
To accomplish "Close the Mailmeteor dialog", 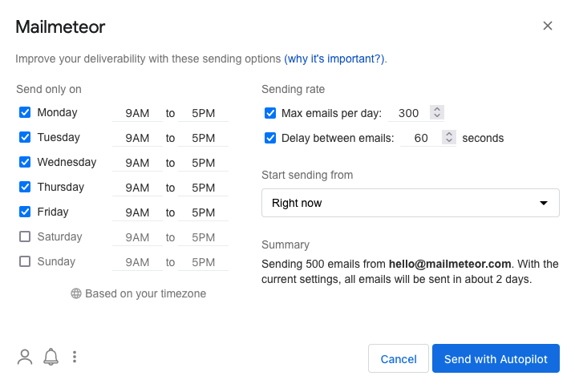I will (548, 26).
